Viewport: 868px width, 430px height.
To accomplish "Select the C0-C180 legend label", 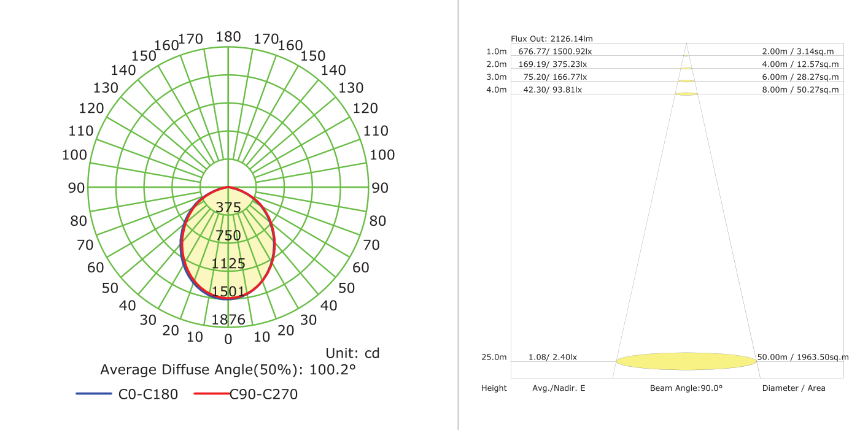I will [148, 394].
